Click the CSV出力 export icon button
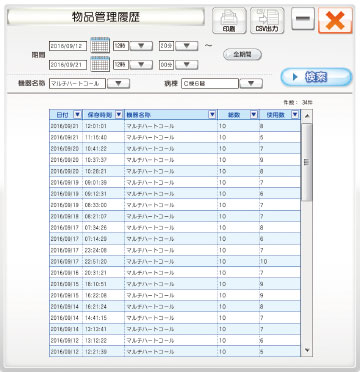Viewport: 360px width, 372px height. click(267, 21)
